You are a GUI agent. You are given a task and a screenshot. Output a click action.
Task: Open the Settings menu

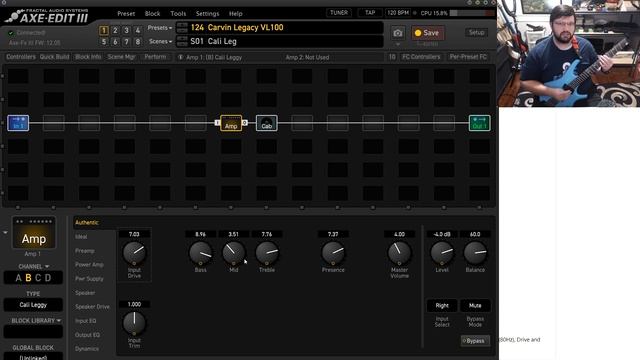pos(207,13)
